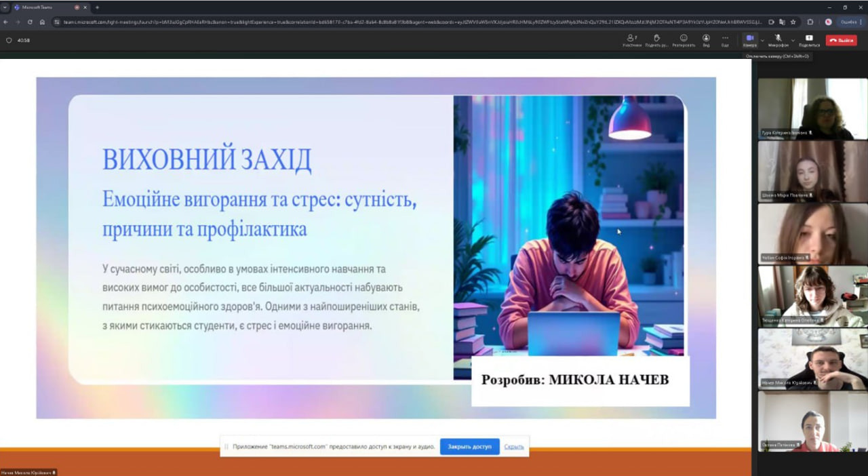Raise hand with Поднять руку button

[x=656, y=40]
